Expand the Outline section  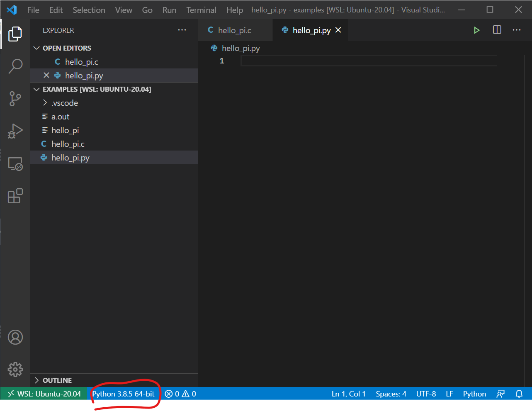click(x=114, y=380)
